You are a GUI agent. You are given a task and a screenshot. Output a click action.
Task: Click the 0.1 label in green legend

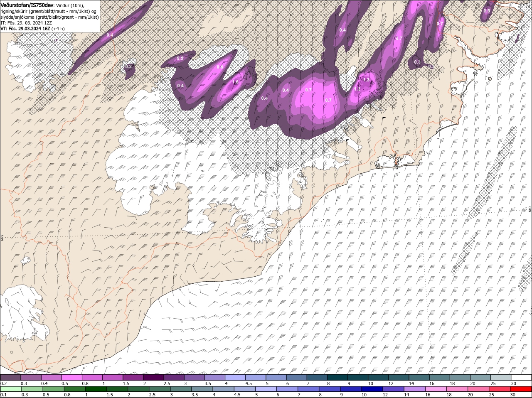3,395
